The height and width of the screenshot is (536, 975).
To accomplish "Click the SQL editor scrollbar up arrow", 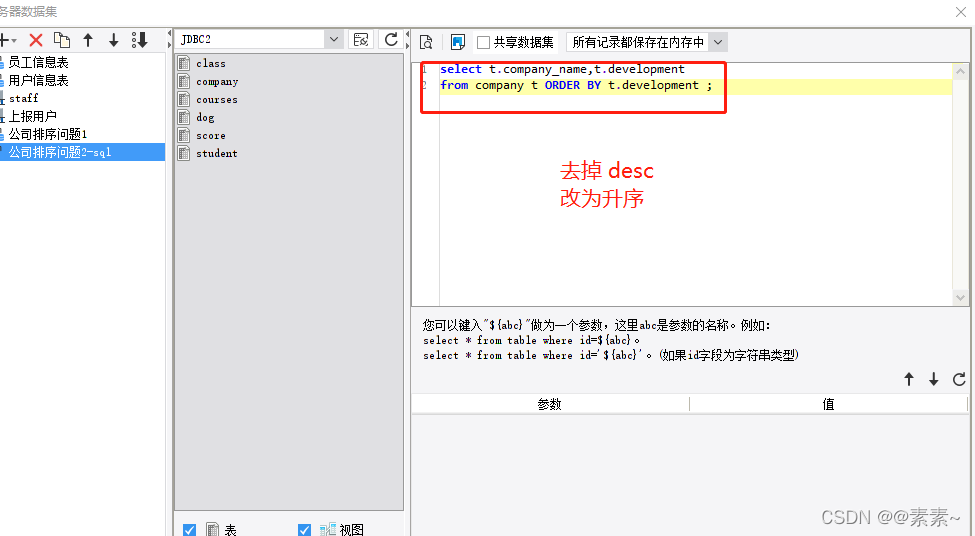I will coord(960,72).
